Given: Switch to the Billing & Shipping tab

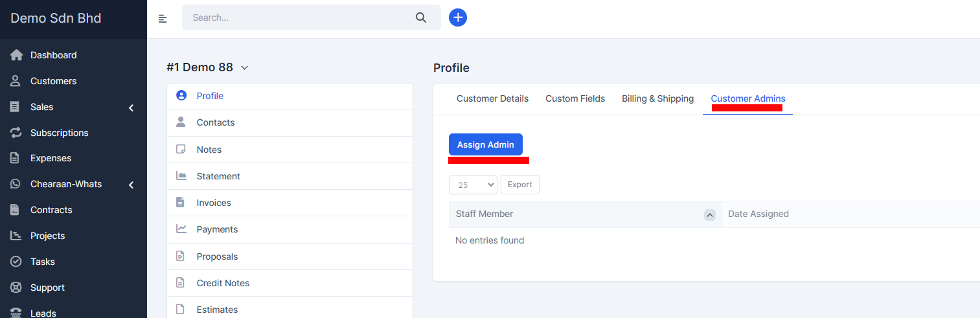Looking at the screenshot, I should [x=657, y=98].
